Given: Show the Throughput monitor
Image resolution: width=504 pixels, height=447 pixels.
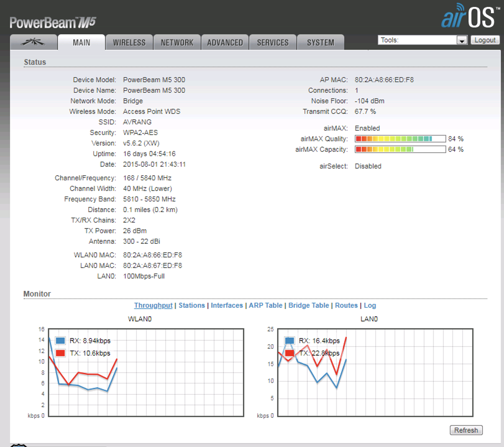Looking at the screenshot, I should 153,305.
